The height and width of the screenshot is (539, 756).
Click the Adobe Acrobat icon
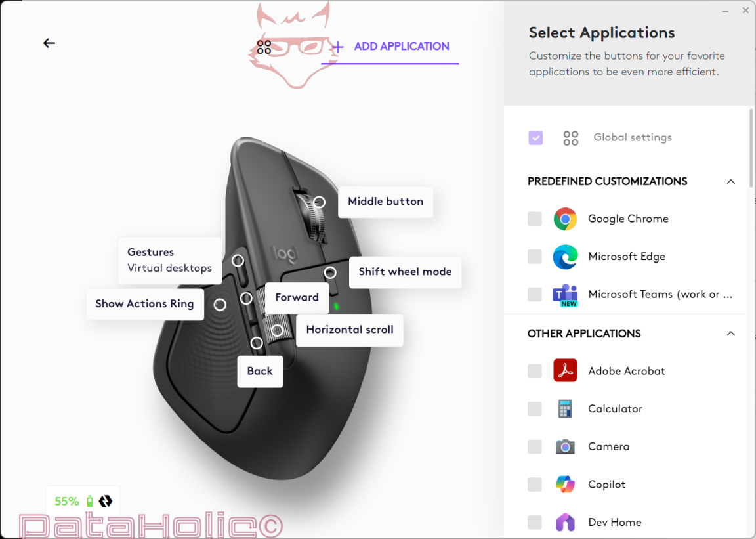[565, 370]
